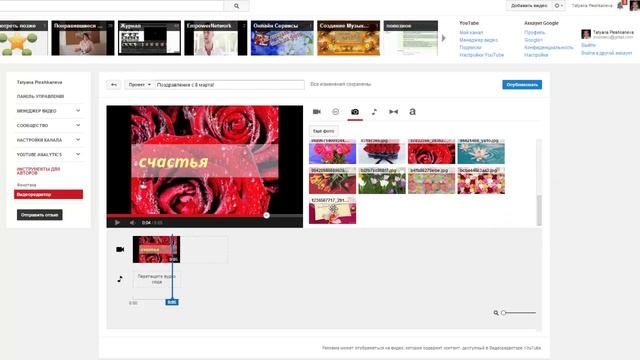The width and height of the screenshot is (640, 360).
Task: Select Фонотека in the sidebar
Action: coord(27,185)
